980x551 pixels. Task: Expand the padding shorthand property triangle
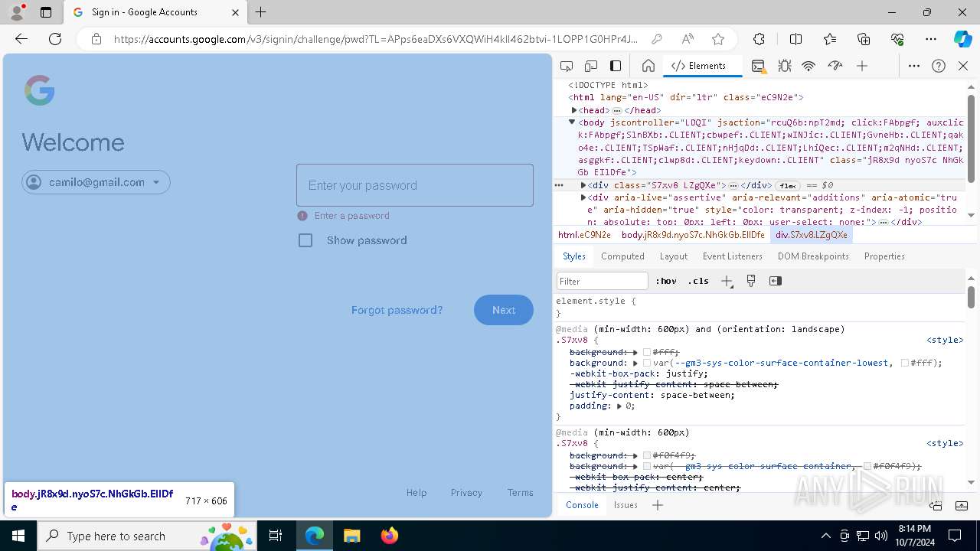619,406
